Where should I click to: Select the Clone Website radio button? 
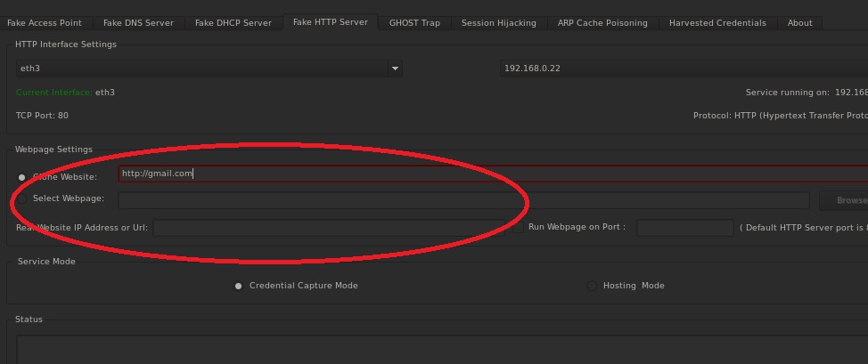coord(22,177)
